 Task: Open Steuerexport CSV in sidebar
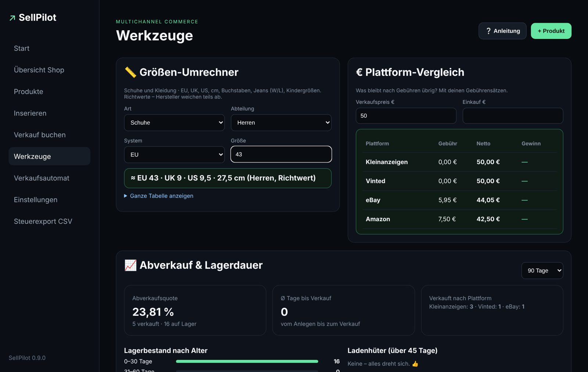(x=49, y=221)
